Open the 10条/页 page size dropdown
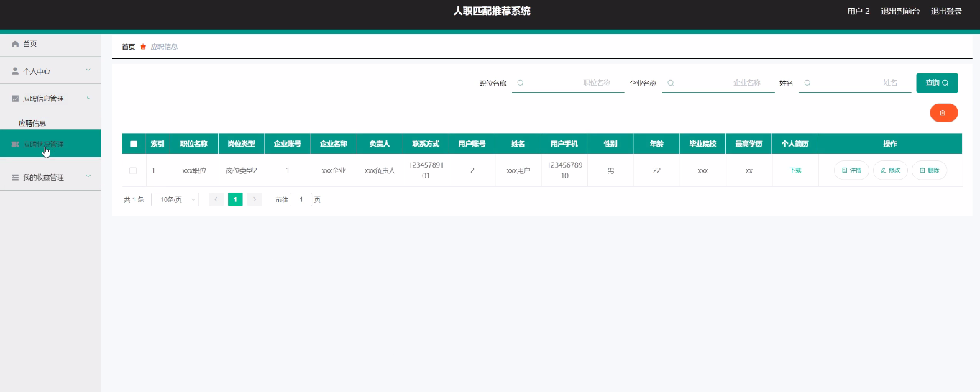Image resolution: width=980 pixels, height=392 pixels. 175,199
